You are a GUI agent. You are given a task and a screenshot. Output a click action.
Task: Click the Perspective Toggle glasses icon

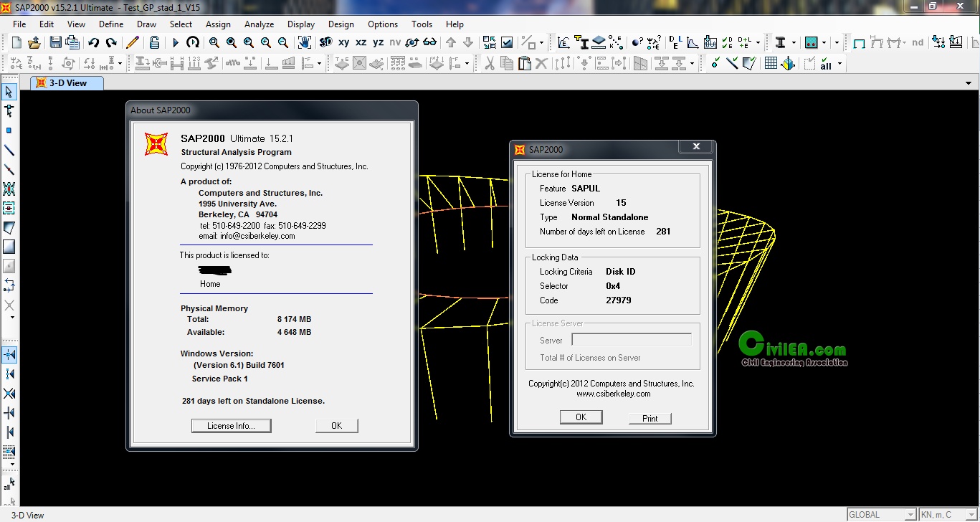click(x=429, y=43)
